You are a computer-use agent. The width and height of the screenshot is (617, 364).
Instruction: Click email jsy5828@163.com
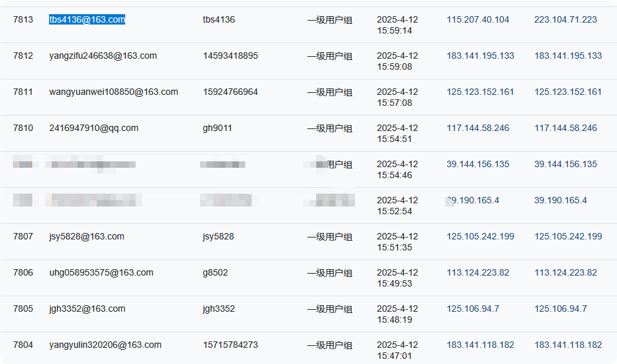coord(86,236)
